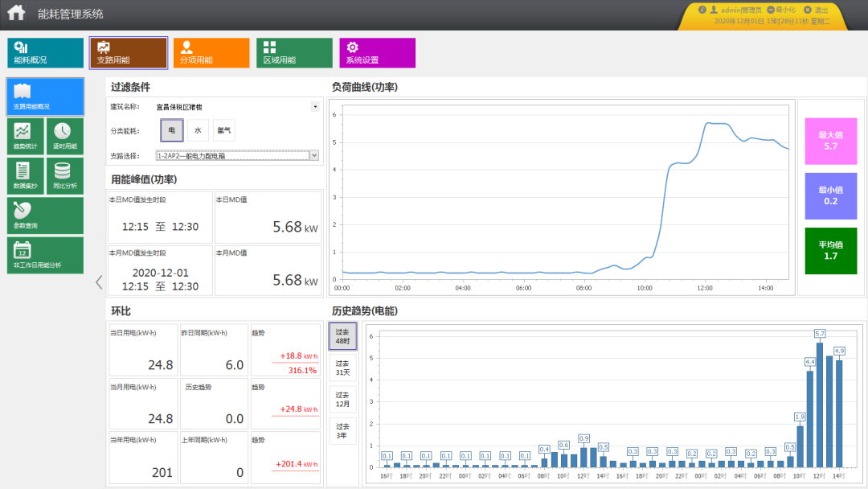Viewport: 868px width, 489px height.
Task: Select the 过去12月 history range
Action: (342, 399)
